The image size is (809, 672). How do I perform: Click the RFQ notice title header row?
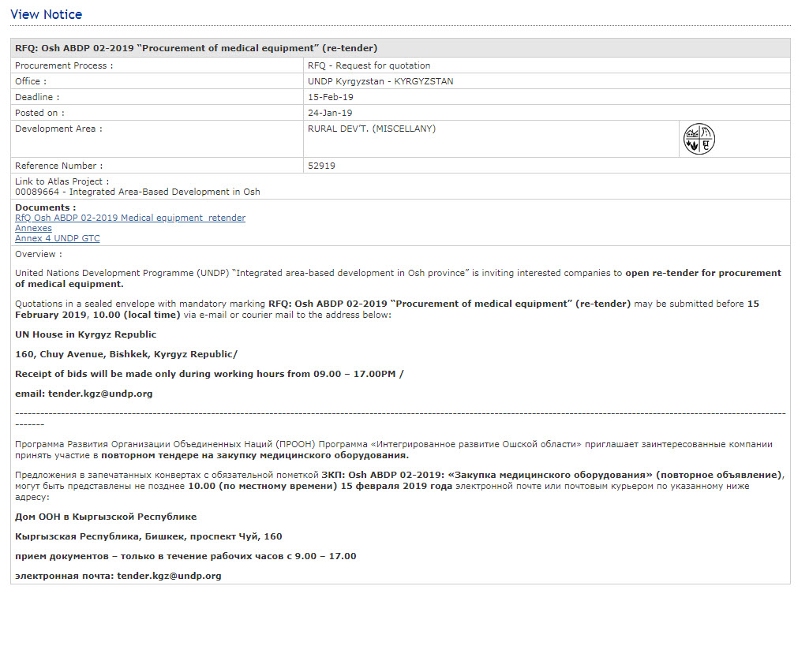click(197, 48)
